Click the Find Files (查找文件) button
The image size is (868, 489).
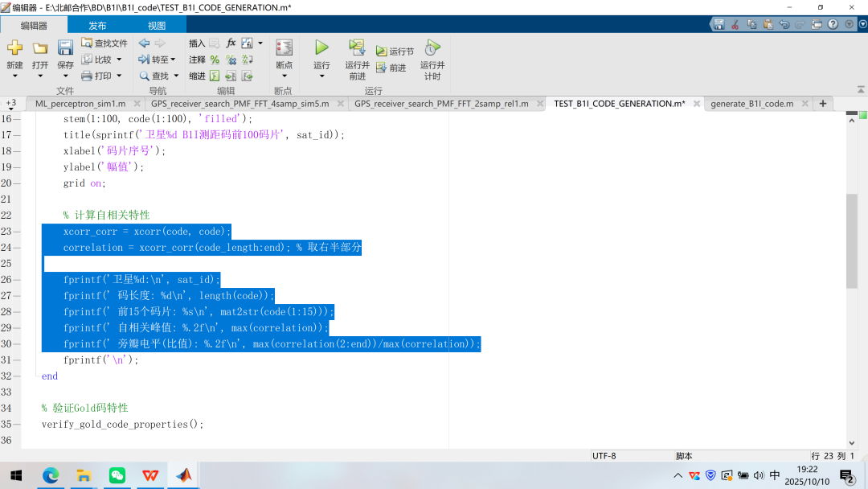click(104, 43)
